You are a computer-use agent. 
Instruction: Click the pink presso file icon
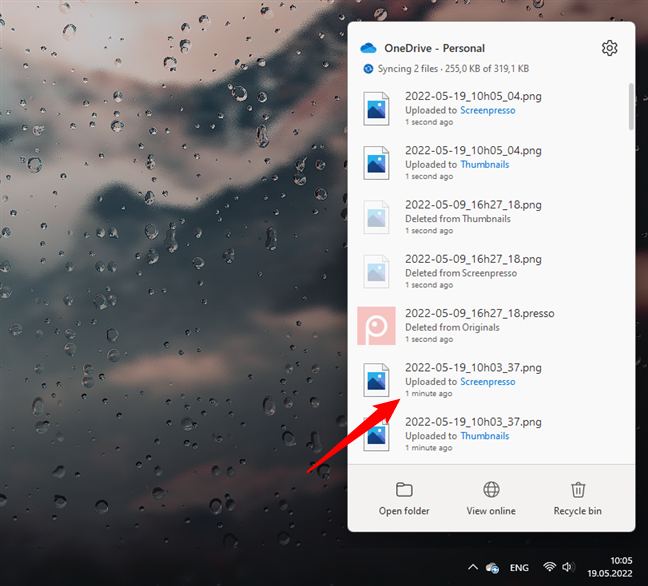(376, 326)
